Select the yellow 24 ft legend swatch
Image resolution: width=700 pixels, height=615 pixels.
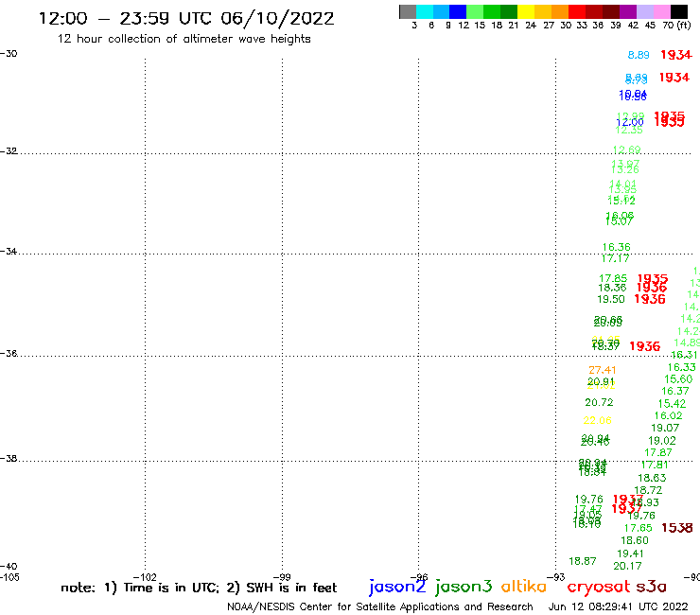(526, 11)
